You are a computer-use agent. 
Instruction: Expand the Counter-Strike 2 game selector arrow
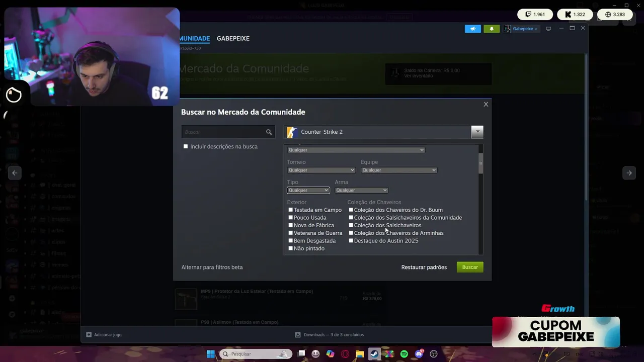(477, 132)
